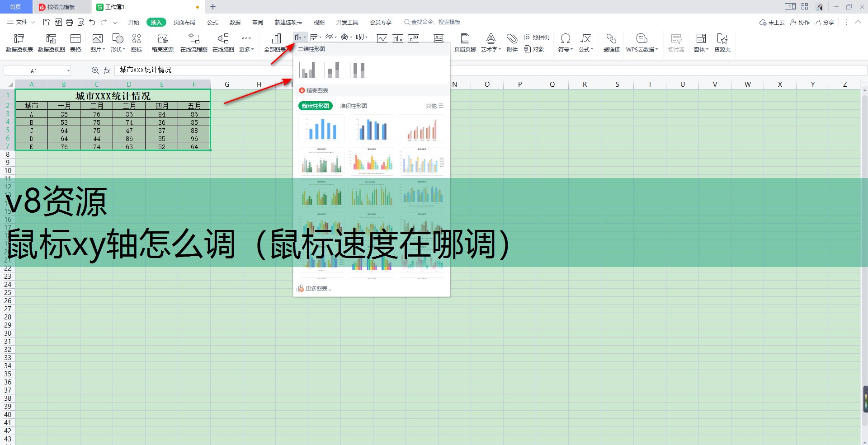868x445 pixels.
Task: Open the 其他 chart category list
Action: tap(434, 106)
